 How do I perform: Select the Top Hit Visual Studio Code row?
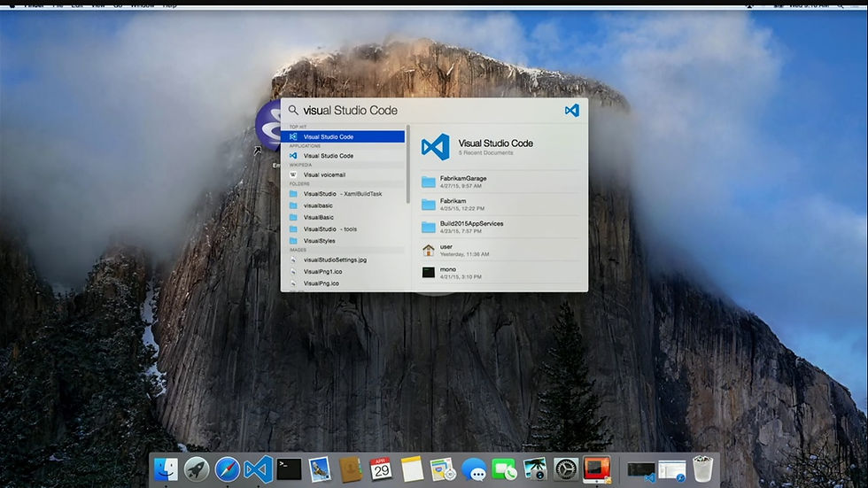(x=344, y=136)
